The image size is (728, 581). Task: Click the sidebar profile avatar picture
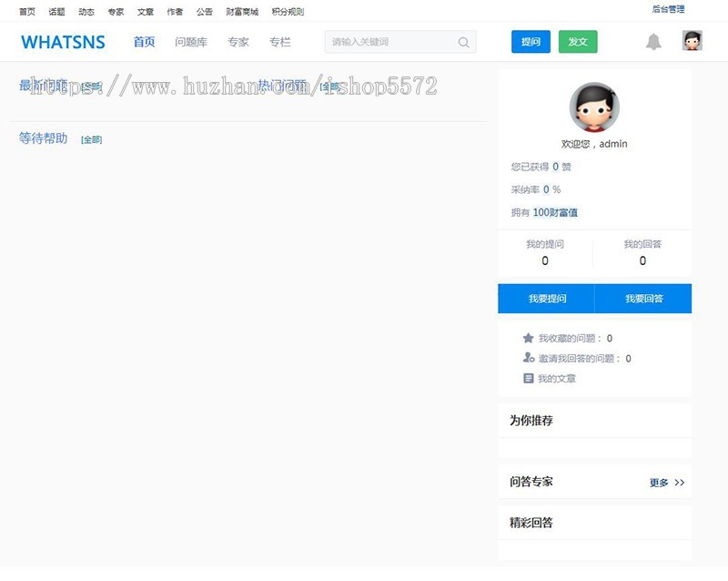tap(594, 107)
